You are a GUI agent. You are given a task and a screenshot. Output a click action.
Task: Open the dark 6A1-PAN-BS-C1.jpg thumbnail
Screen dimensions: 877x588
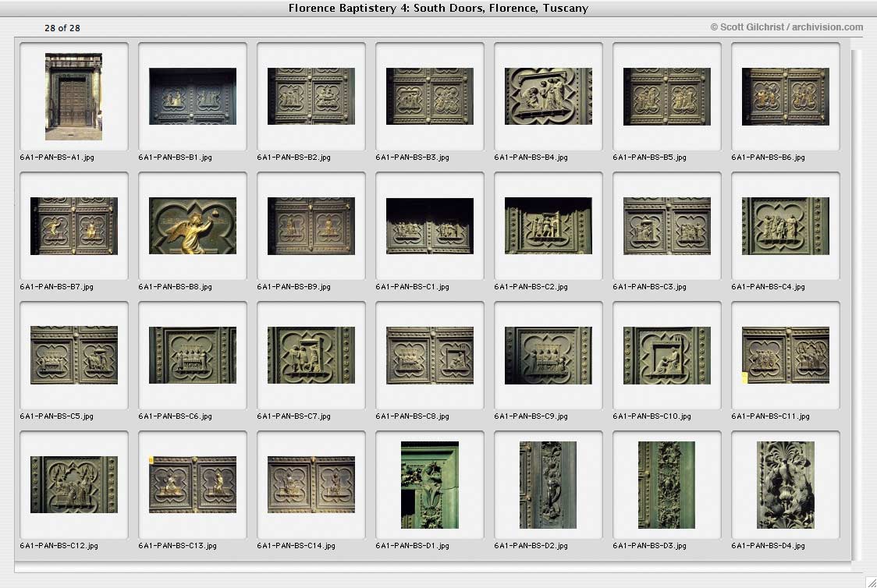tap(430, 226)
